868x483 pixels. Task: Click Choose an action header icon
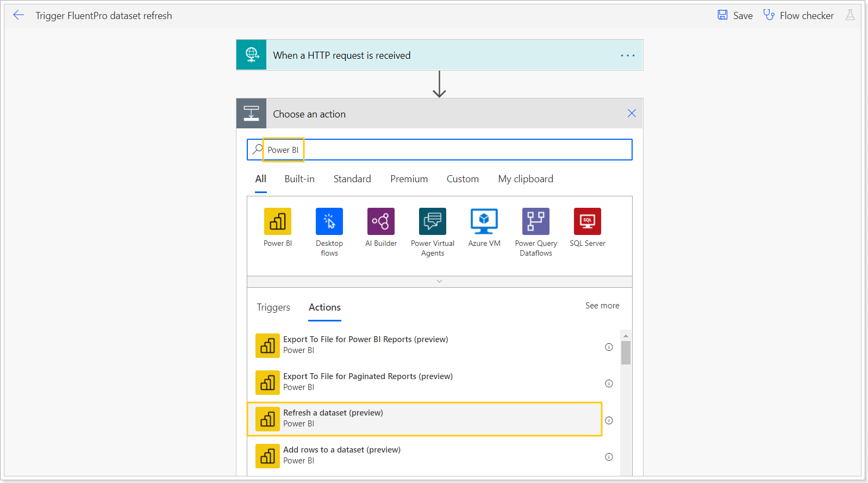point(251,113)
